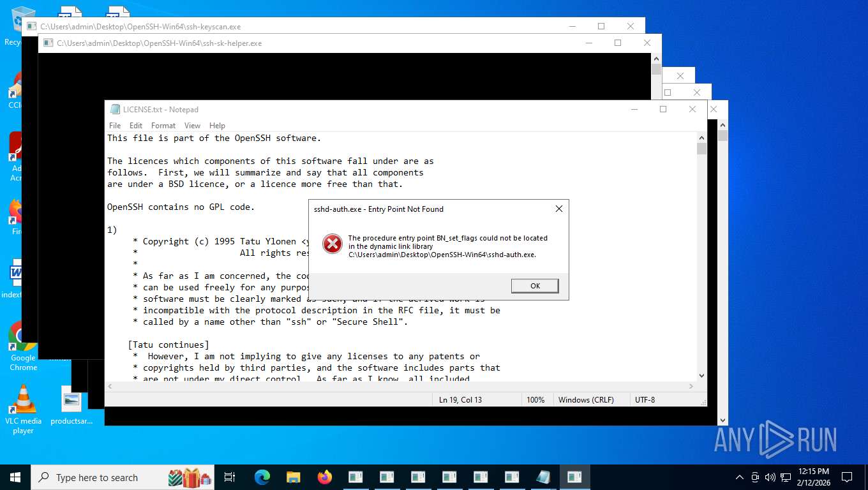Open volume control in system tray
Viewport: 868px width, 490px height.
770,477
